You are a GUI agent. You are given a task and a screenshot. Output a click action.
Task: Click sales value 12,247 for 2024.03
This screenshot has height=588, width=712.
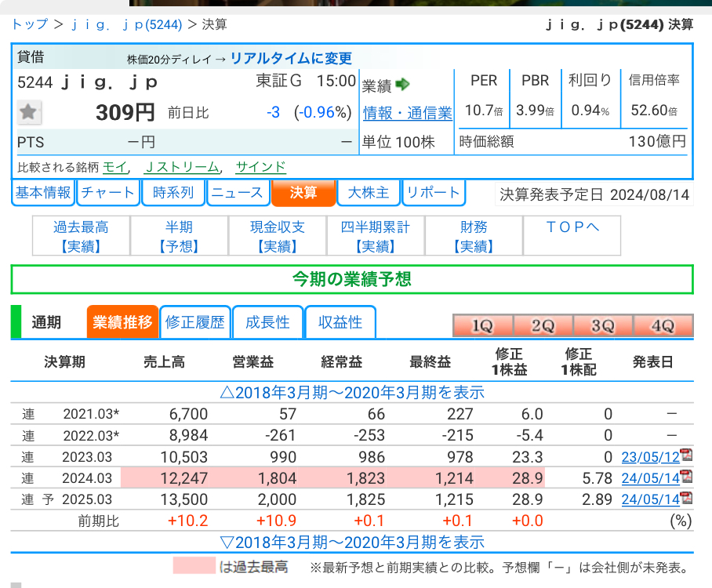[x=184, y=478]
